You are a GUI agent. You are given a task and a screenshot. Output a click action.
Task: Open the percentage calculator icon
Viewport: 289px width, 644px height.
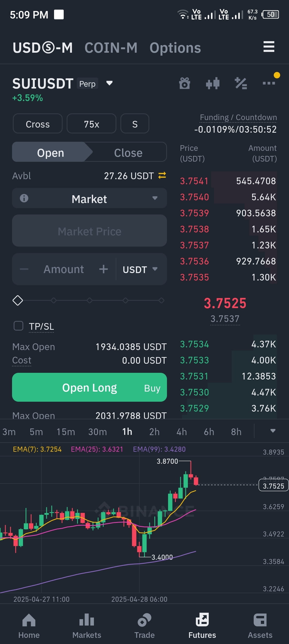[x=241, y=83]
